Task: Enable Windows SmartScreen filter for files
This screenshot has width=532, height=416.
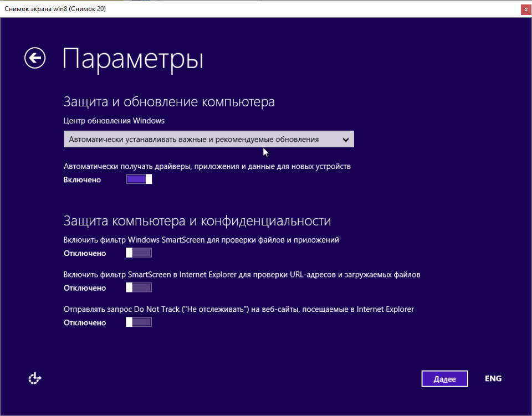Action: (x=139, y=253)
